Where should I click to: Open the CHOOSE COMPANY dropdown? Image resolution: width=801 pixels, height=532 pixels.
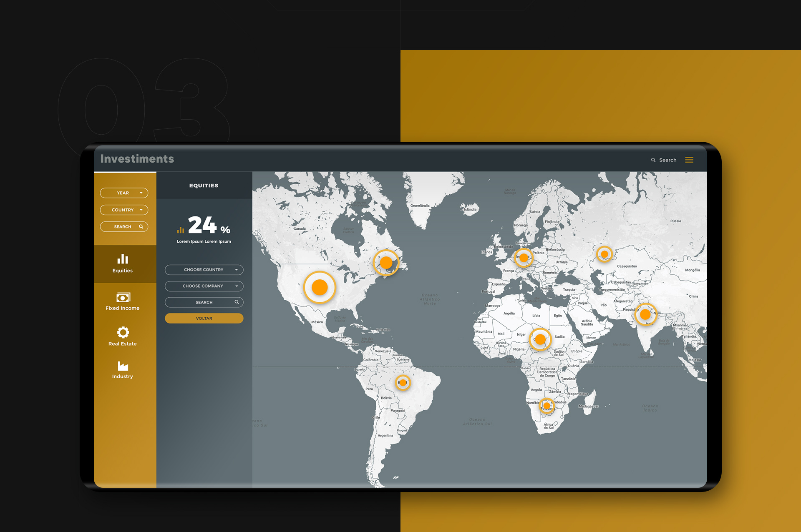pos(204,286)
